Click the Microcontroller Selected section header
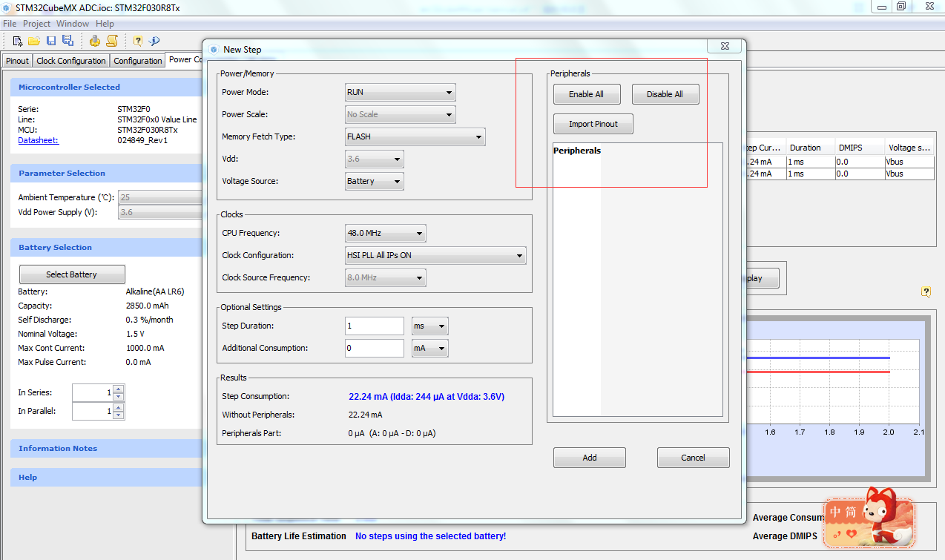Image resolution: width=945 pixels, height=560 pixels. pos(106,87)
